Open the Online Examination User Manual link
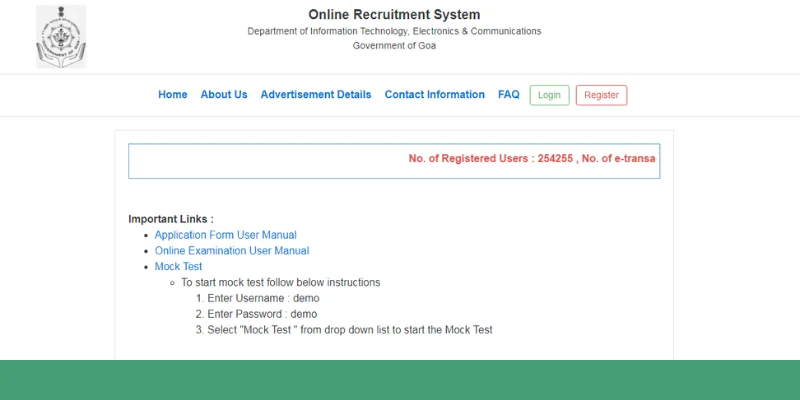This screenshot has height=400, width=800. point(231,251)
